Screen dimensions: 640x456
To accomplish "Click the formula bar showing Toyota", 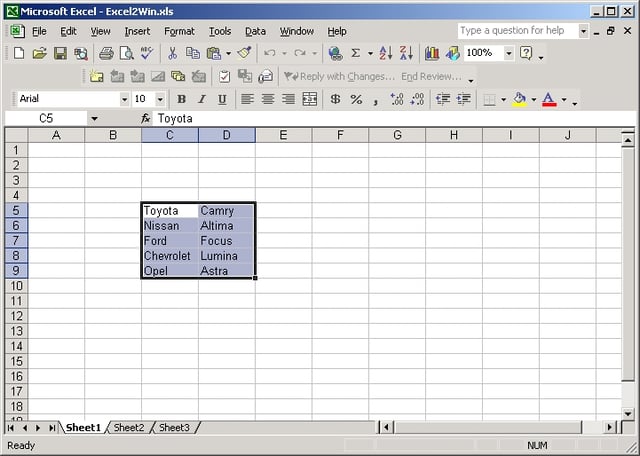I will 393,119.
